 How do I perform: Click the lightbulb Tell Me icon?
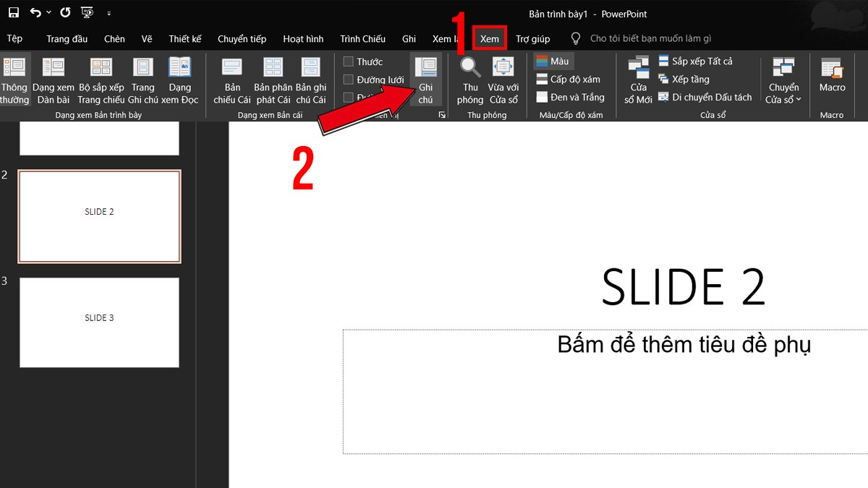[x=576, y=38]
